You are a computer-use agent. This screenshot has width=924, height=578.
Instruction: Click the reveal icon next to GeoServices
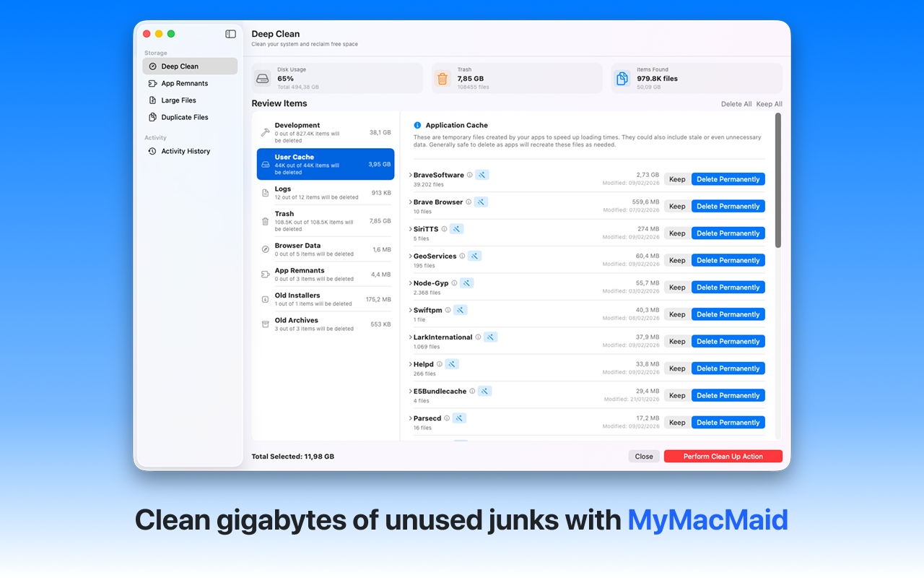[x=474, y=256]
